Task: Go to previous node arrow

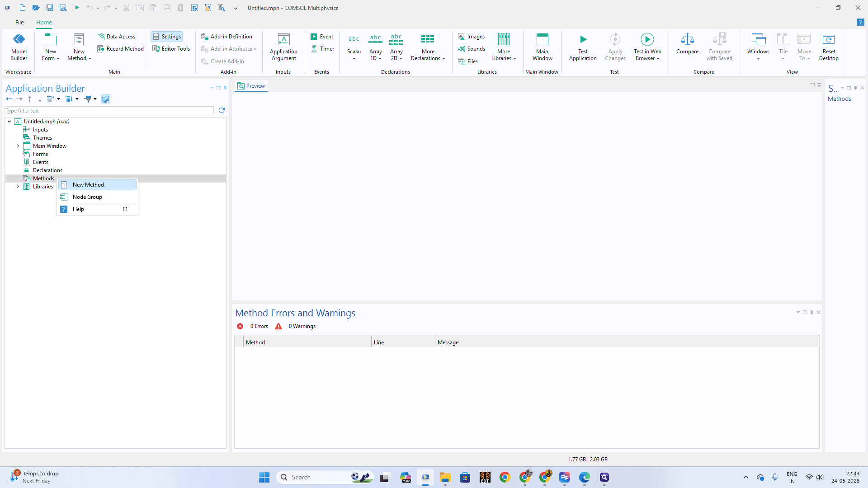Action: (9, 99)
